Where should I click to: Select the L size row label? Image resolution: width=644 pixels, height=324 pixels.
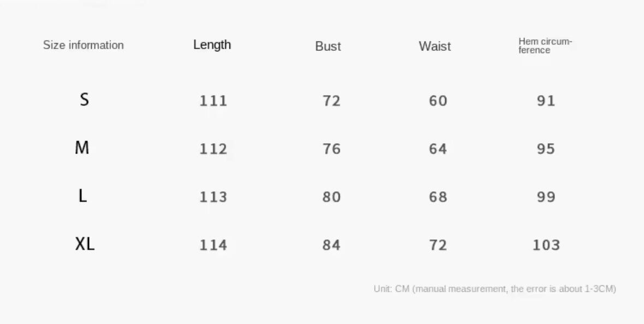(82, 196)
